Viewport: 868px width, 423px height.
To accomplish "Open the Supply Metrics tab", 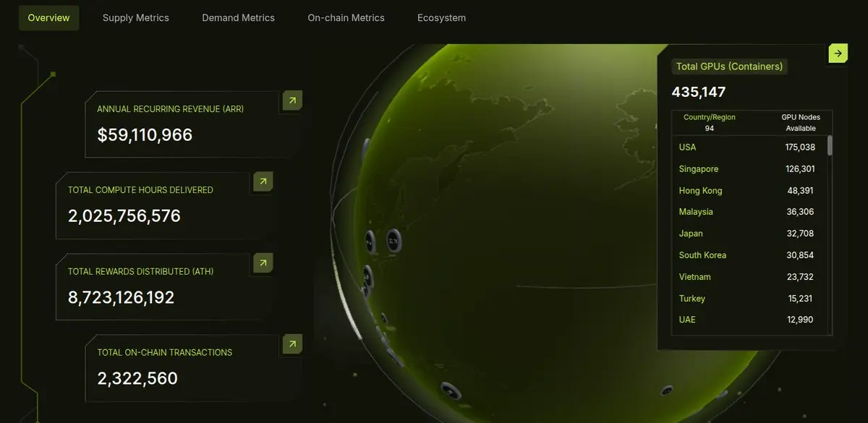I will 136,18.
